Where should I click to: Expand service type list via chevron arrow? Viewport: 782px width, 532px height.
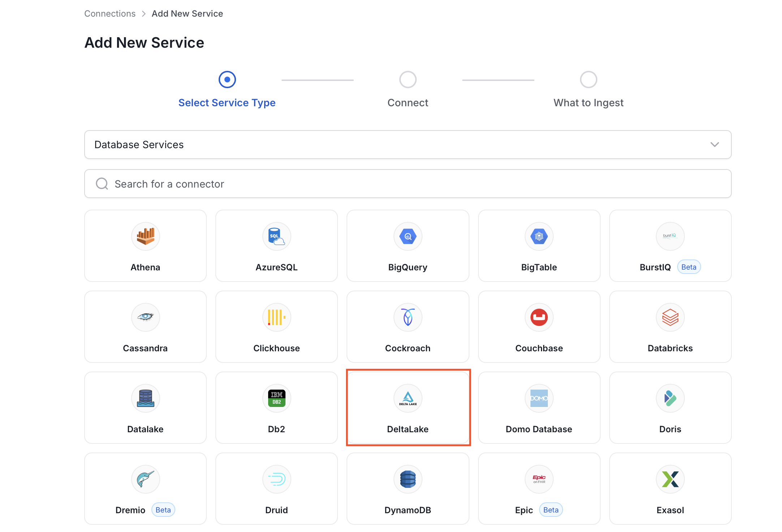coord(714,145)
